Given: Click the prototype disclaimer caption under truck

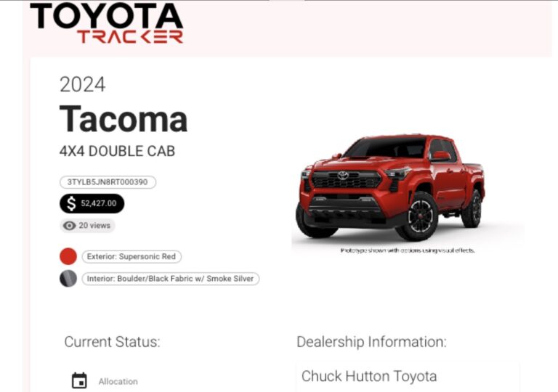Looking at the screenshot, I should click(408, 250).
